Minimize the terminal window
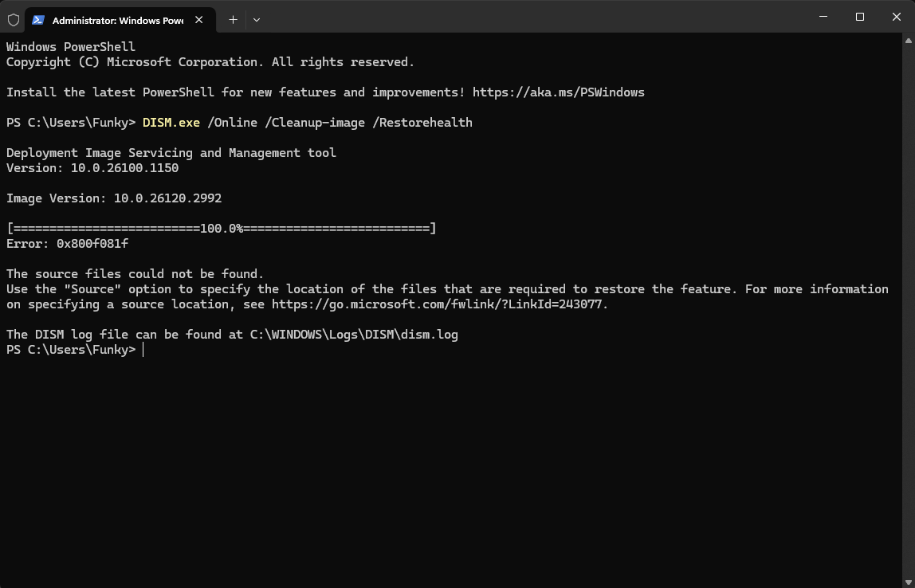The height and width of the screenshot is (588, 915). click(823, 17)
